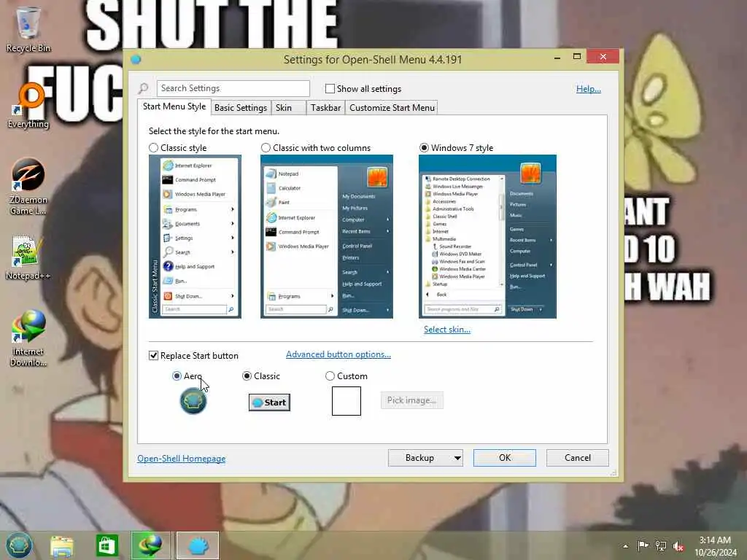This screenshot has height=560, width=747.
Task: Choose the Classic start button option
Action: [247, 376]
